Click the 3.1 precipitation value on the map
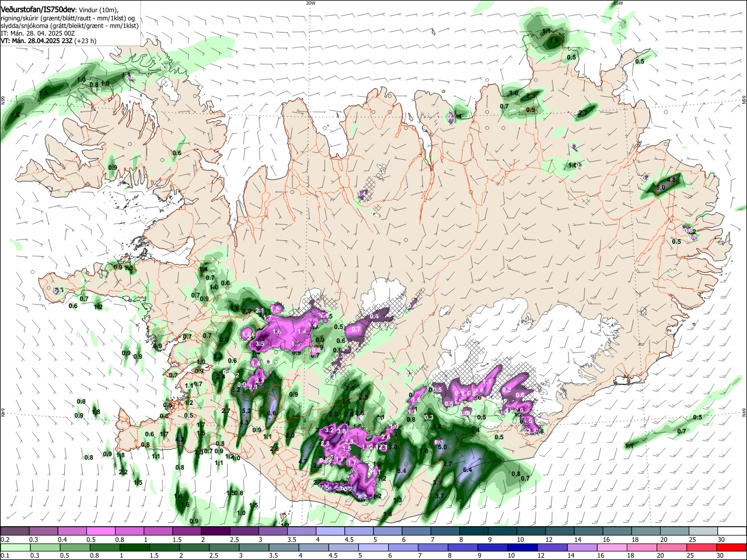Screen dimensions: 747x560 437,482
